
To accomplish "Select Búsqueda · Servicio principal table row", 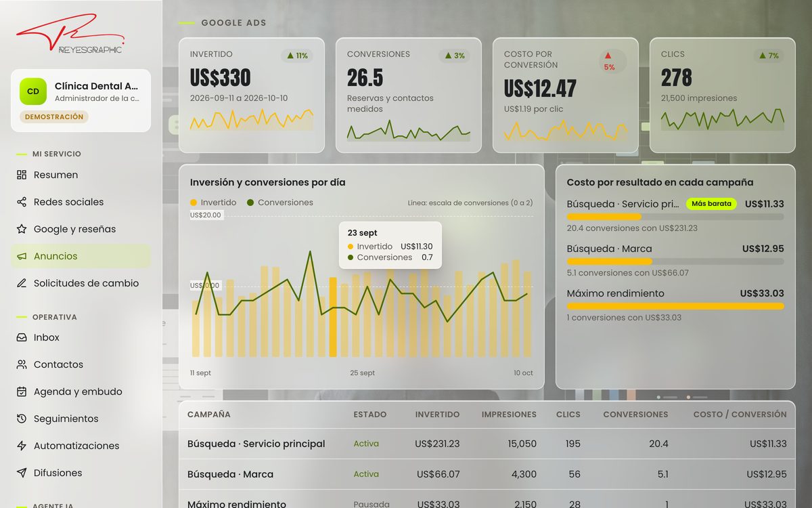I will point(487,444).
